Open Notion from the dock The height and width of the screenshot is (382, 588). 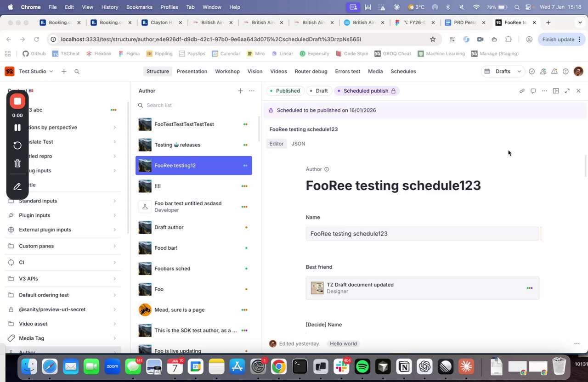(x=404, y=366)
